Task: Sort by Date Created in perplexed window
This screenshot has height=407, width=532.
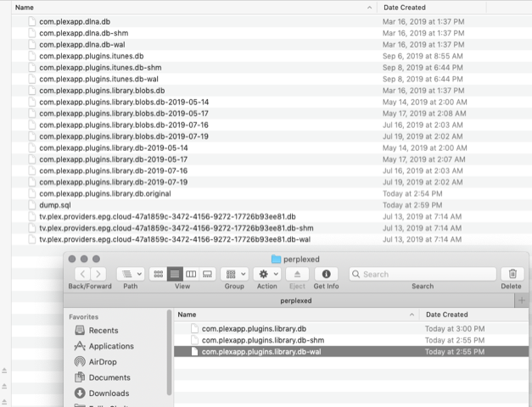Action: click(x=447, y=315)
